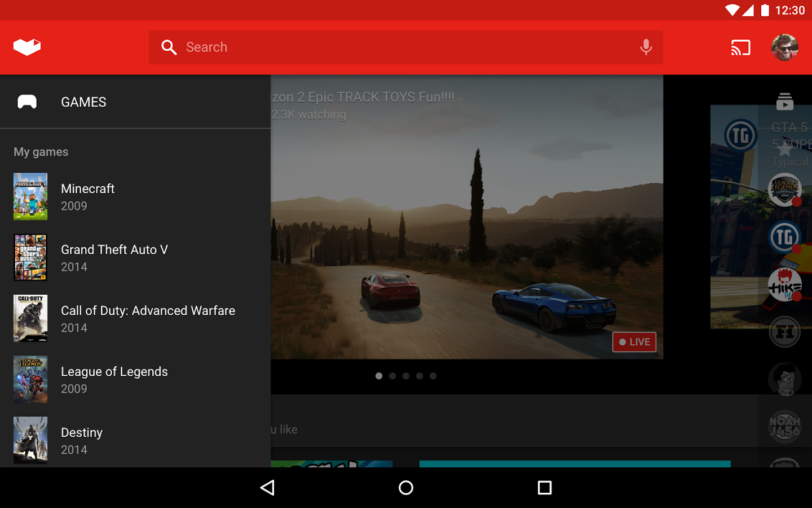
Task: Select the third carousel page dot
Action: 406,376
